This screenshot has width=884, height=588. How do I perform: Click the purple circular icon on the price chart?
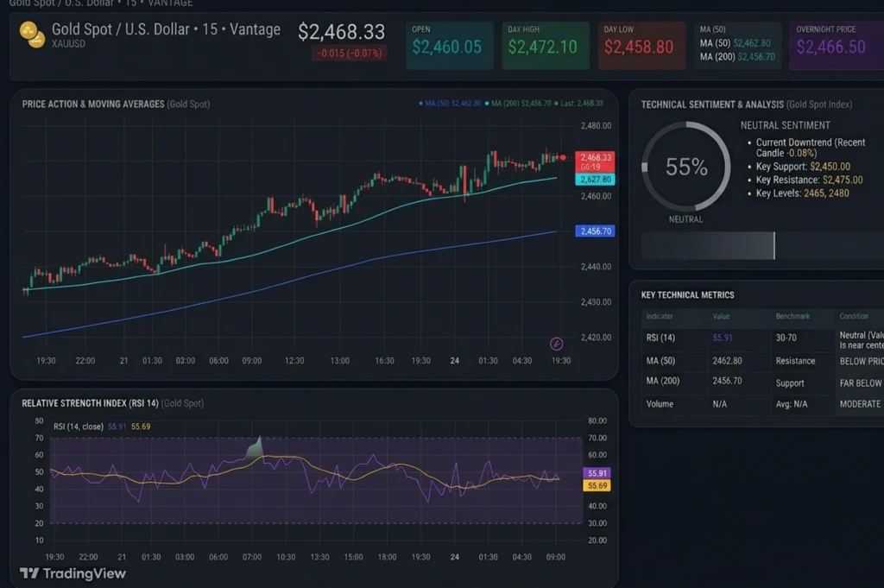click(x=557, y=344)
